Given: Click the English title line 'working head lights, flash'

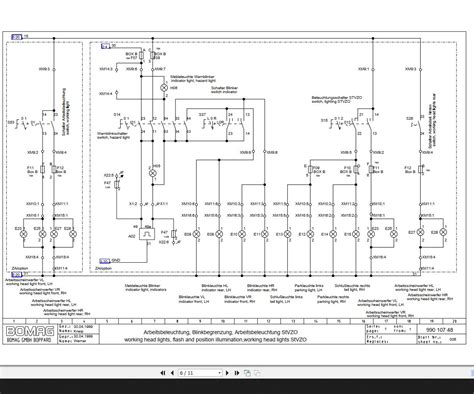Looking at the screenshot, I should tap(215, 340).
